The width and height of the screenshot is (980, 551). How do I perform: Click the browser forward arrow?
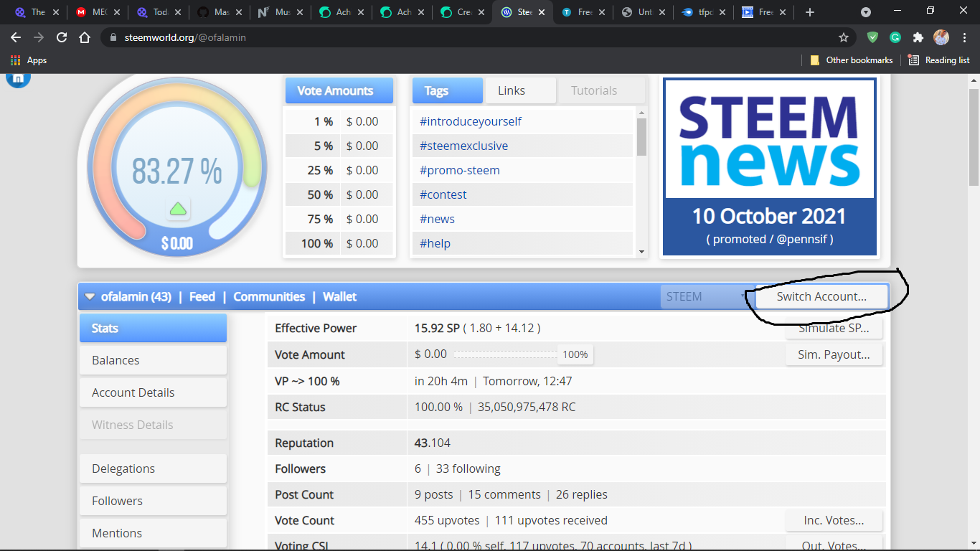coord(39,37)
